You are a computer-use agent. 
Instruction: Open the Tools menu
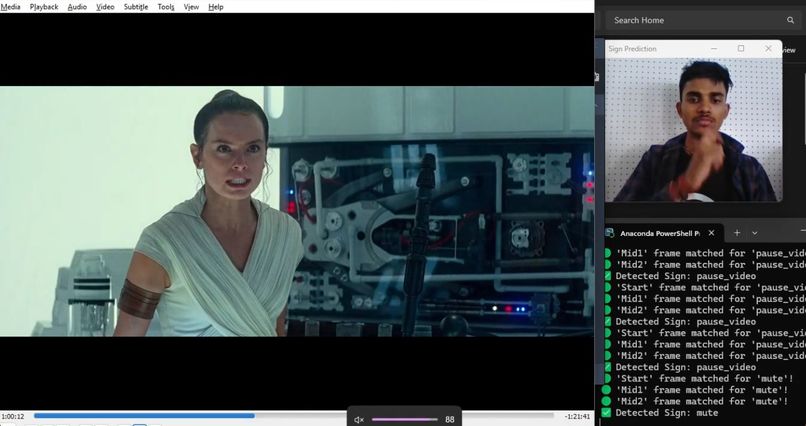(166, 7)
